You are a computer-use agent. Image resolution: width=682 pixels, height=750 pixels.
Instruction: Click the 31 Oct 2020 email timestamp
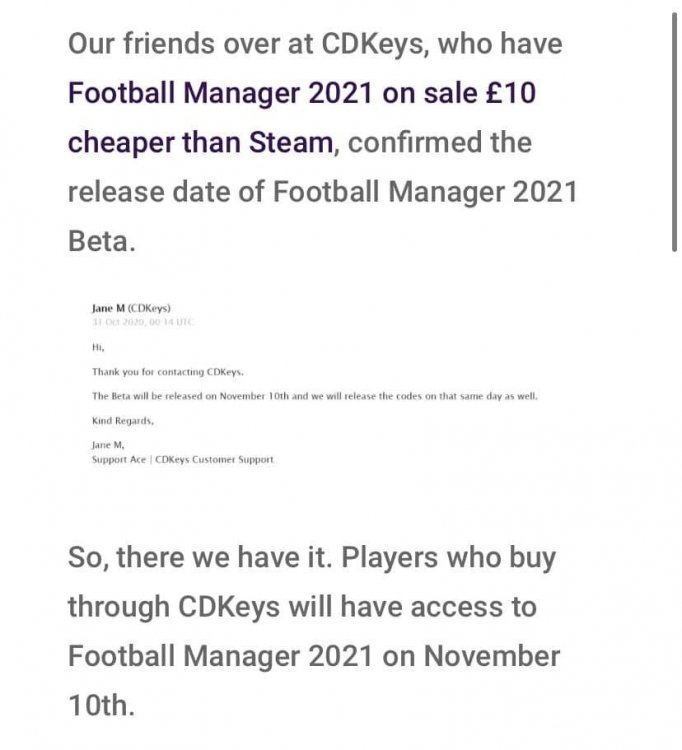[x=143, y=322]
